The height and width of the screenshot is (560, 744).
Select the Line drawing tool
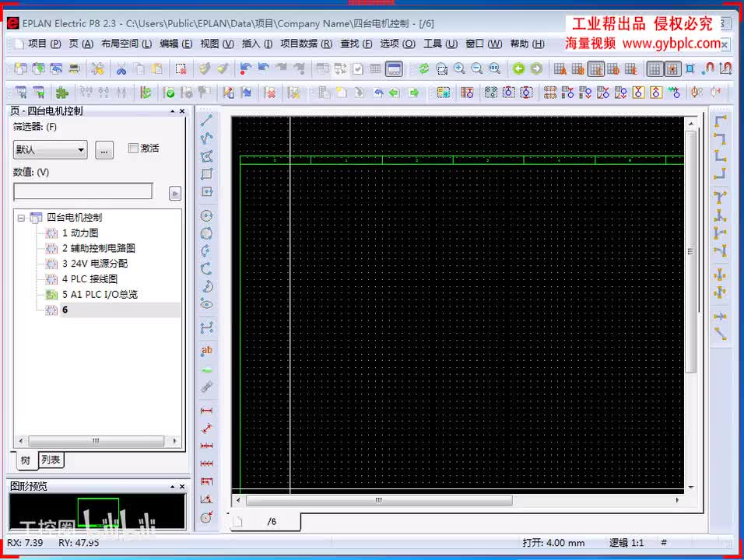206,120
